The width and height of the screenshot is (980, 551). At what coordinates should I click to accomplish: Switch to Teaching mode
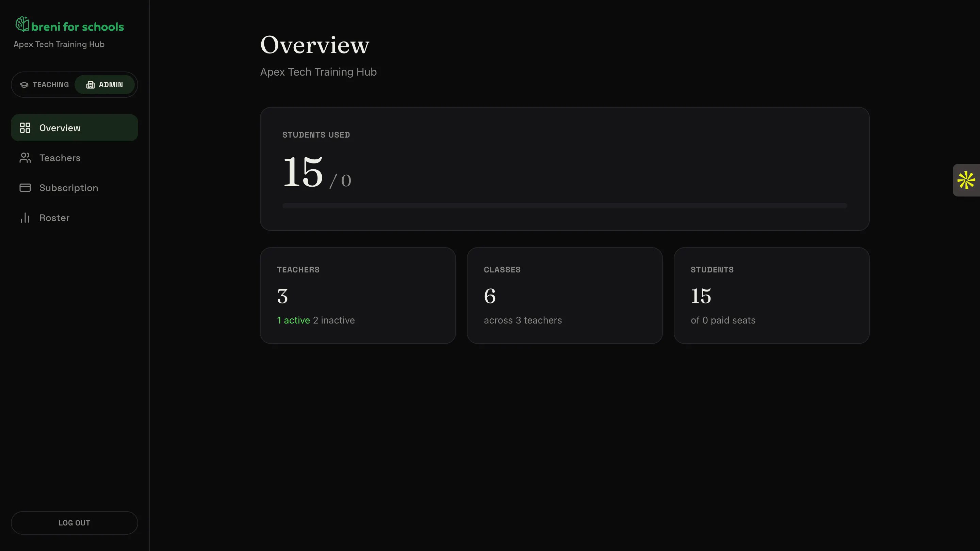[x=45, y=85]
